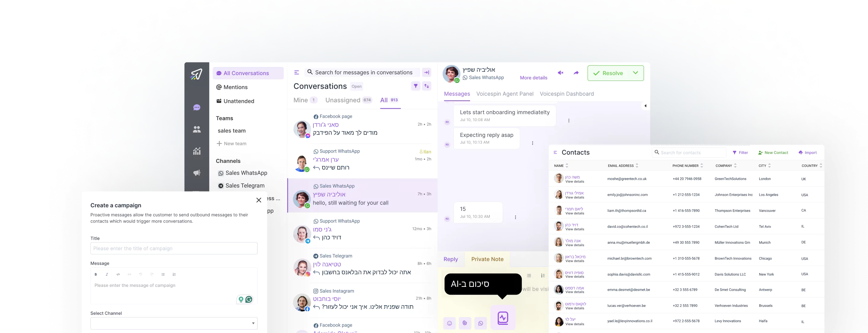Click Import button in Contacts panel
The image size is (868, 333).
coord(809,152)
